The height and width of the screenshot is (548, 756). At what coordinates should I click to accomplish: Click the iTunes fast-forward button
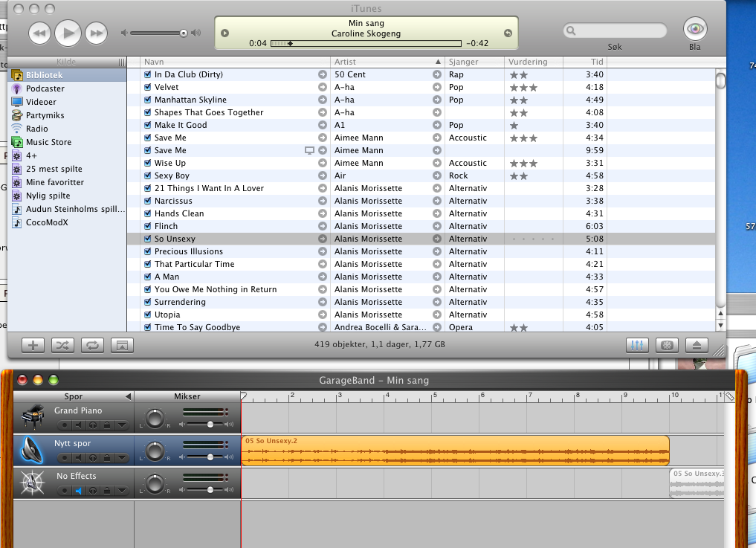pyautogui.click(x=97, y=33)
